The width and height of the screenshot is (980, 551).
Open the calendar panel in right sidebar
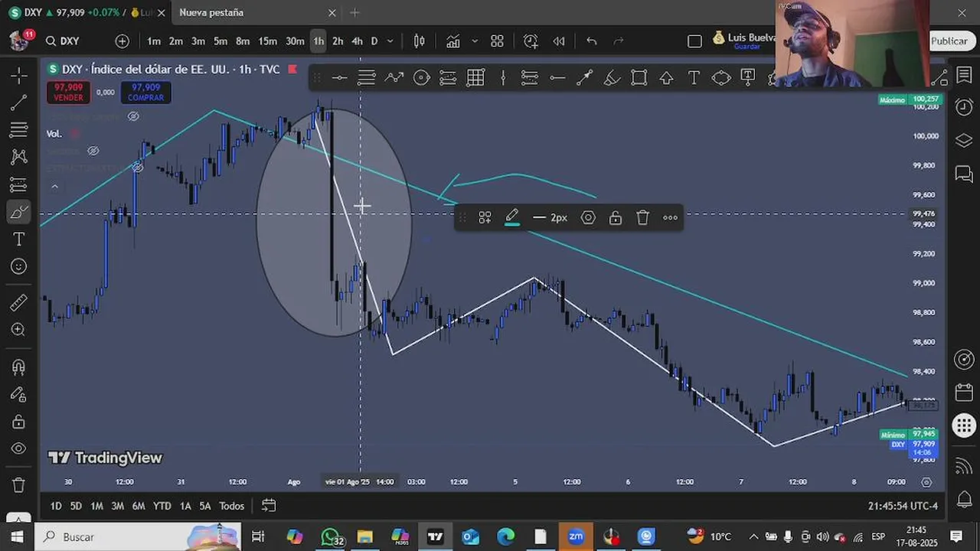pos(964,393)
